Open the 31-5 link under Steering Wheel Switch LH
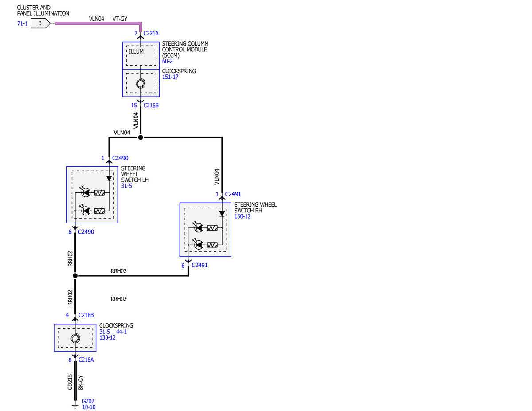The height and width of the screenshot is (411, 532). coord(127,186)
